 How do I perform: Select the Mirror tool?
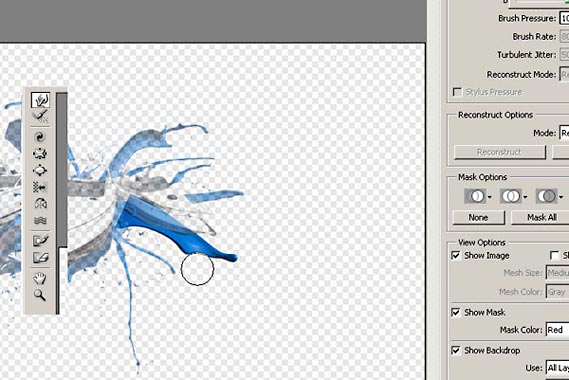40,204
